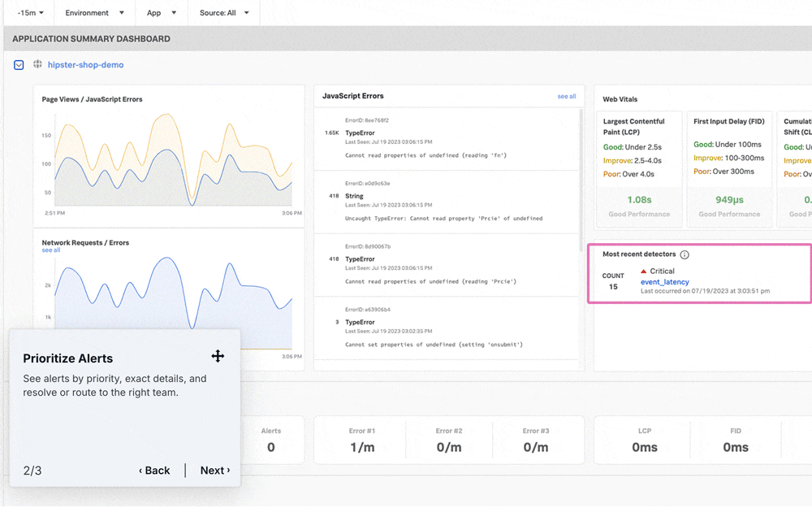Expand the Environment dropdown
Viewport: 812px width, 508px height.
pos(94,12)
